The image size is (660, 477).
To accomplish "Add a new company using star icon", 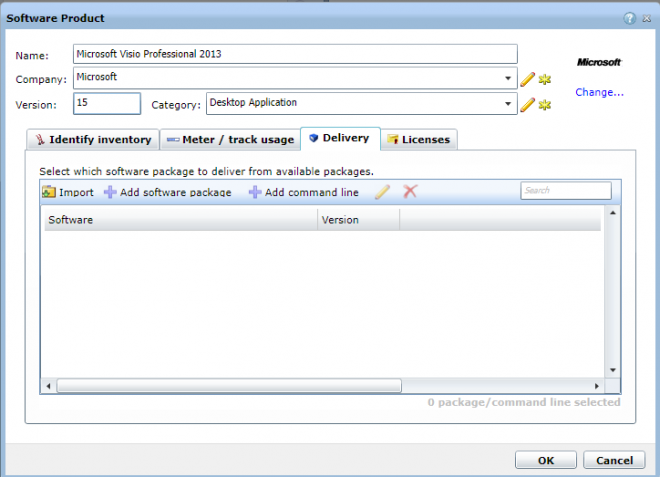I will coord(545,79).
